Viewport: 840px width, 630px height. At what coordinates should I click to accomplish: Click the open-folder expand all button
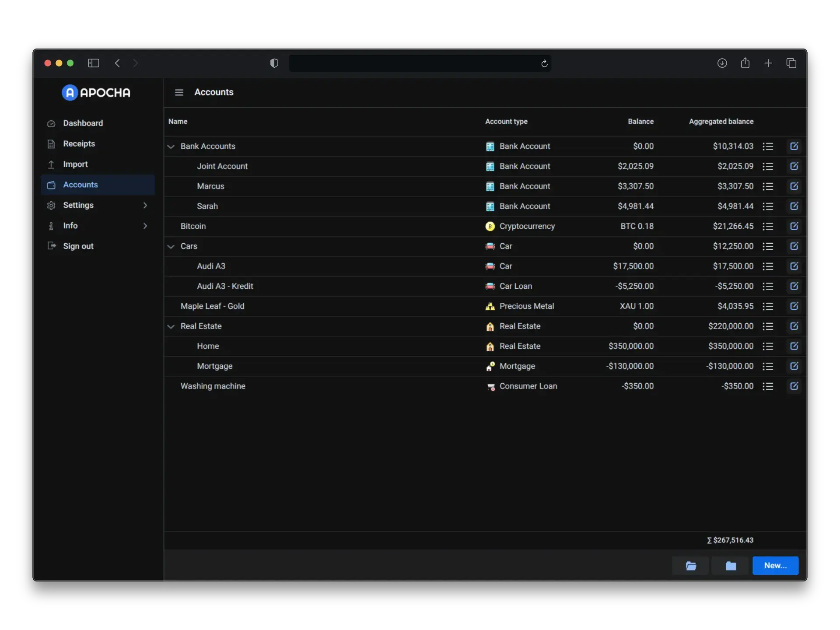[x=691, y=566]
